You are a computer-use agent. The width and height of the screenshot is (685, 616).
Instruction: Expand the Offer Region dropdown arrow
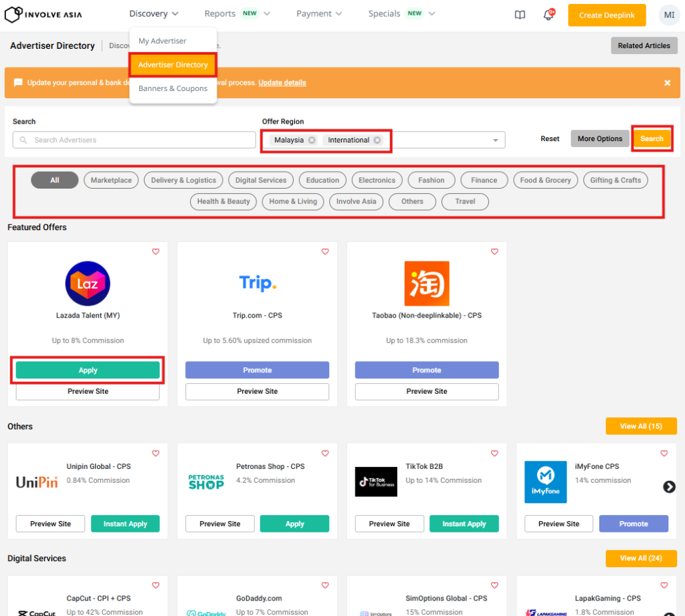point(496,140)
